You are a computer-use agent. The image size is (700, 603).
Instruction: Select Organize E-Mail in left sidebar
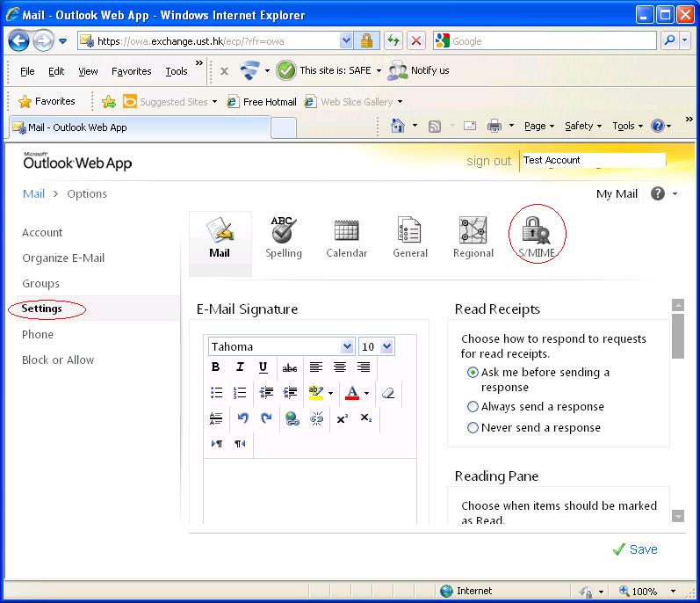click(x=63, y=258)
